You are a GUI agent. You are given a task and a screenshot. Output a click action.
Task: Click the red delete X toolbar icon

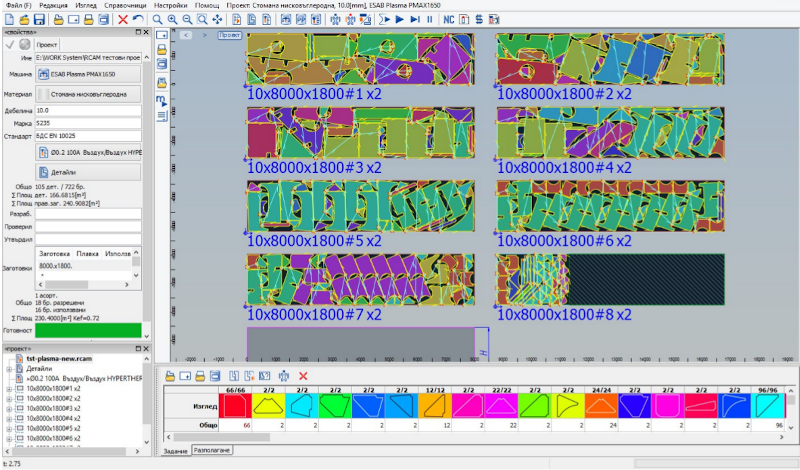pos(122,19)
